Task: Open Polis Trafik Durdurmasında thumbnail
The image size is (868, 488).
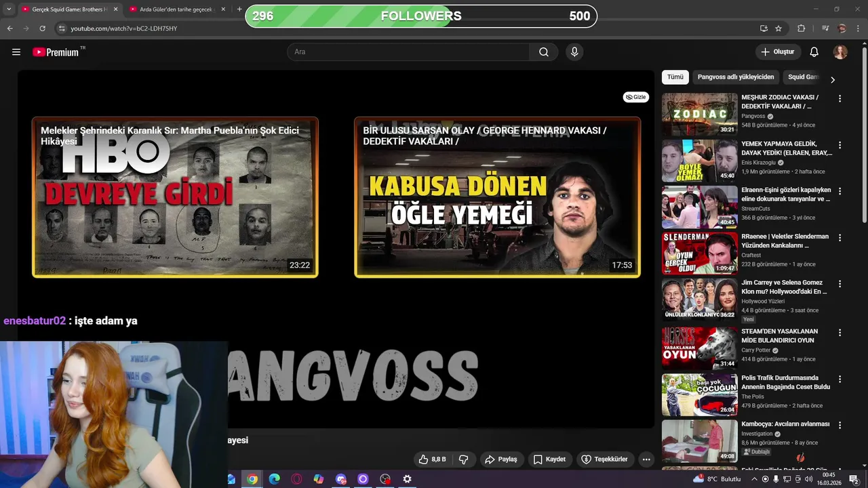Action: pos(699,394)
